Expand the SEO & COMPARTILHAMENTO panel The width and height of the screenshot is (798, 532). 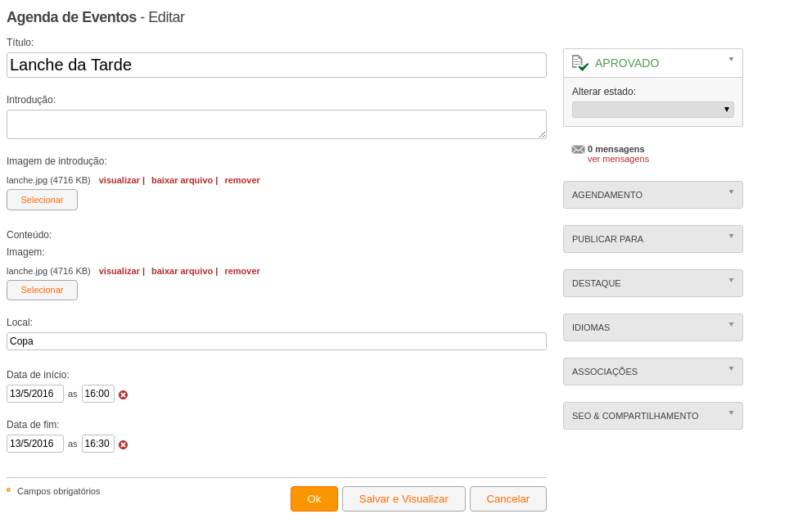653,416
